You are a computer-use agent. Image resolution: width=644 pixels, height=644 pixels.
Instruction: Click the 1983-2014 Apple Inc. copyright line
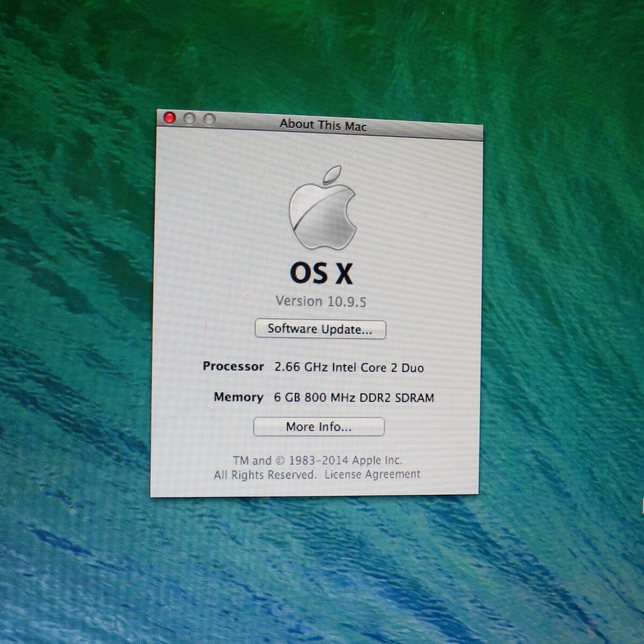coord(318,460)
